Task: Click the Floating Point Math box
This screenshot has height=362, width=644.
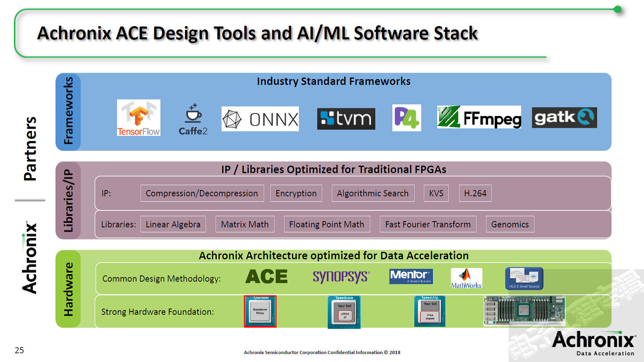Action: (327, 224)
